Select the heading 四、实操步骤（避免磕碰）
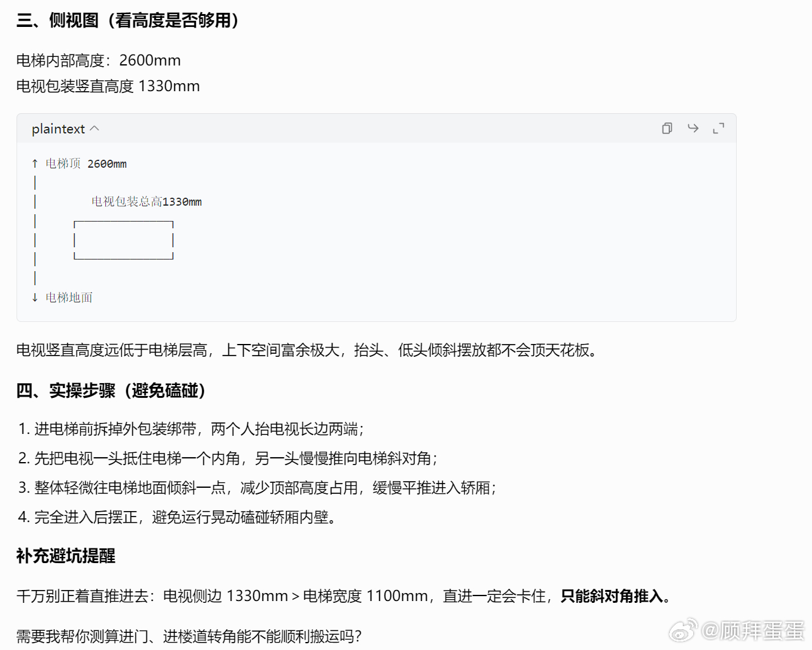Screen dimensions: 812x650 pyautogui.click(x=111, y=390)
